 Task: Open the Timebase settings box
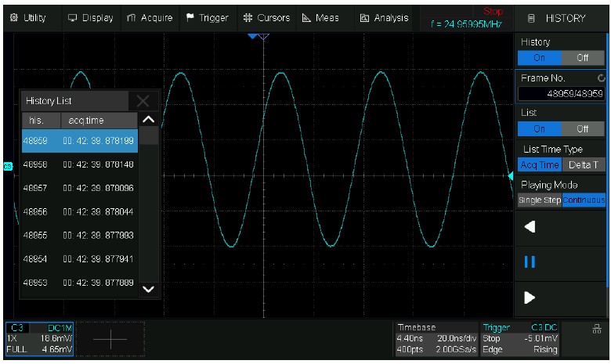click(436, 338)
